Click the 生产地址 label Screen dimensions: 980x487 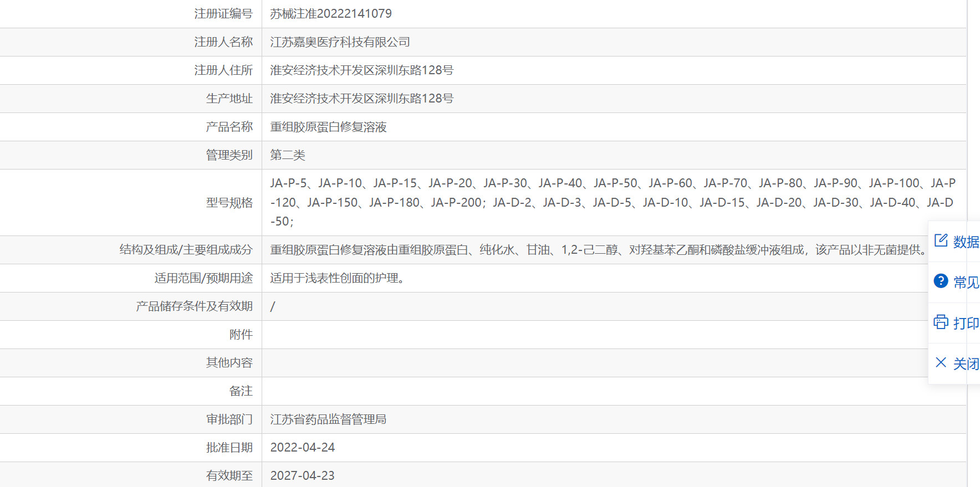pyautogui.click(x=229, y=99)
